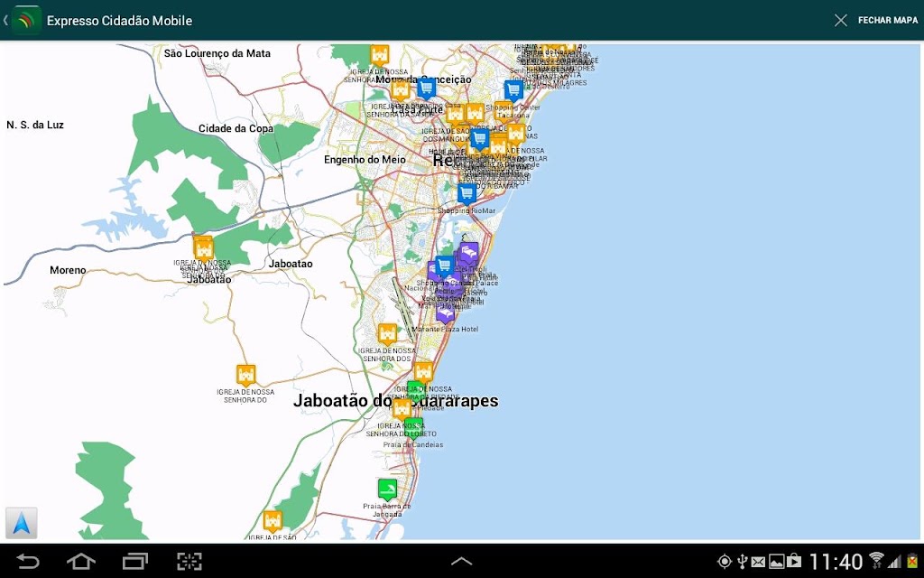924x578 pixels.
Task: Tap the church marker over the Guararapes label
Action: coord(402,409)
